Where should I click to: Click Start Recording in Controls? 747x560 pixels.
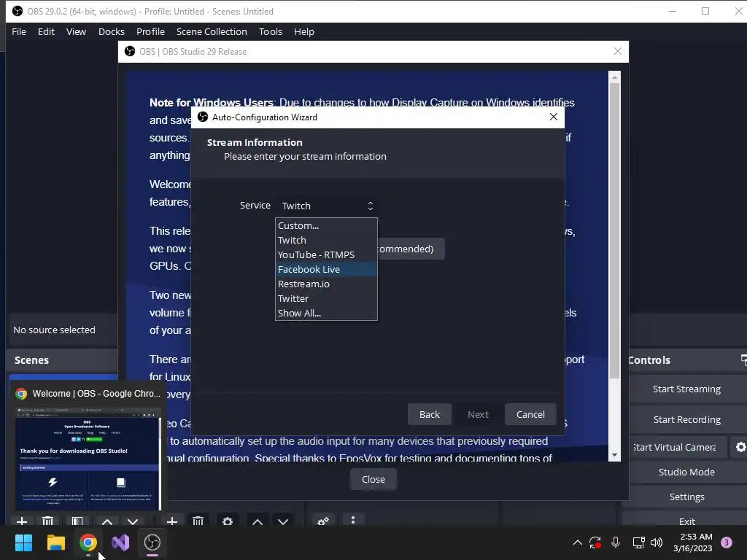click(x=686, y=419)
